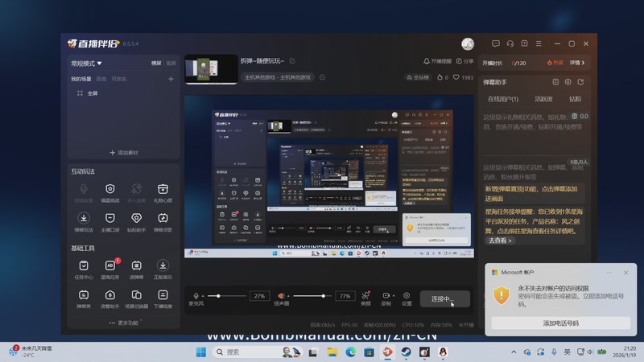Open the 热度 heat indicator
This screenshot has width=644, height=362.
click(x=555, y=63)
